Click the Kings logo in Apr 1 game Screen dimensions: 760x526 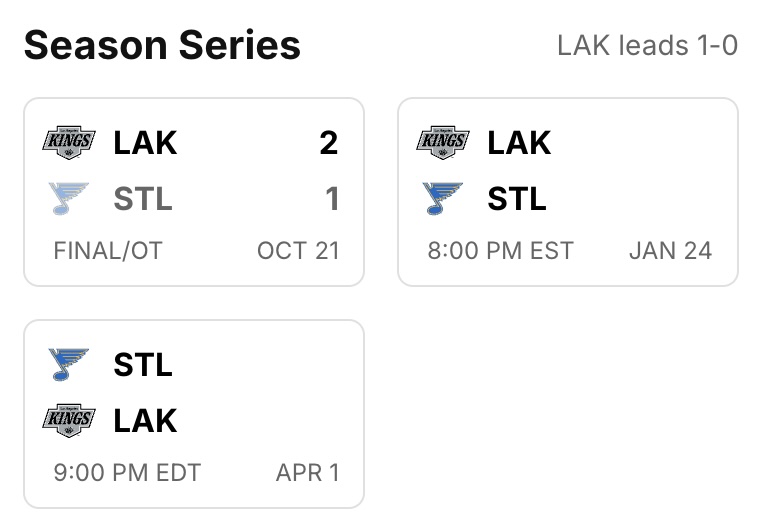tap(69, 420)
